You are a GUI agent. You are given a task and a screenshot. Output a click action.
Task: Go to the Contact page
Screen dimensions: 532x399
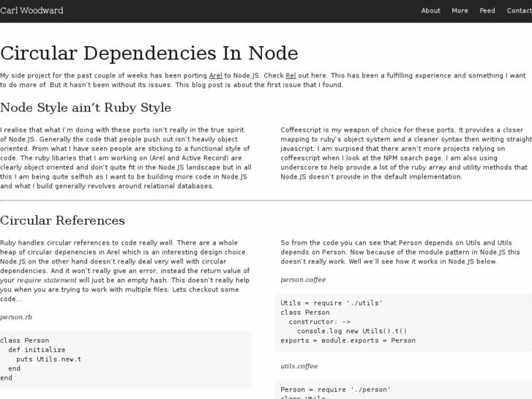519,11
